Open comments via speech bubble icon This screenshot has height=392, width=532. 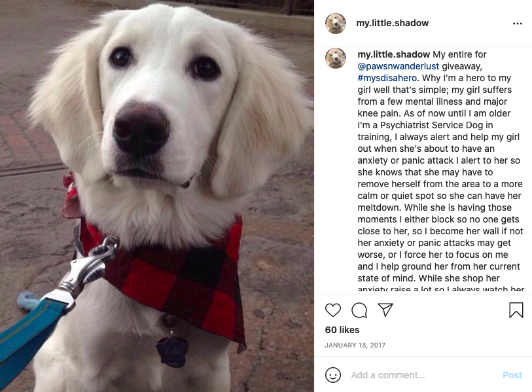359,310
